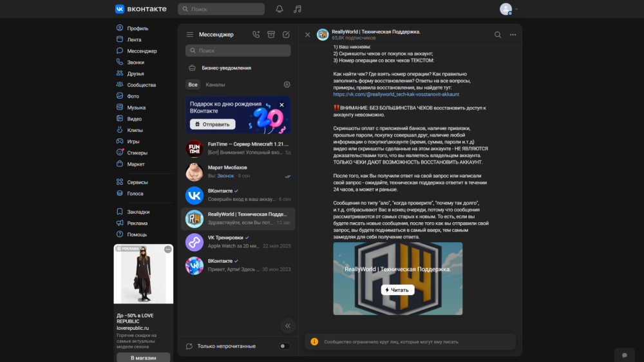The width and height of the screenshot is (644, 362).
Task: Open account menu next to profile avatar
Action: (x=516, y=9)
